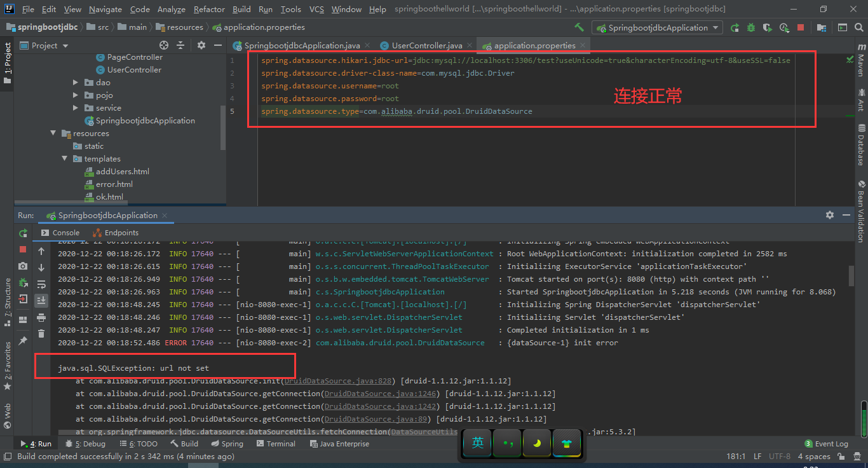Start debugging with the bug icon

click(751, 27)
